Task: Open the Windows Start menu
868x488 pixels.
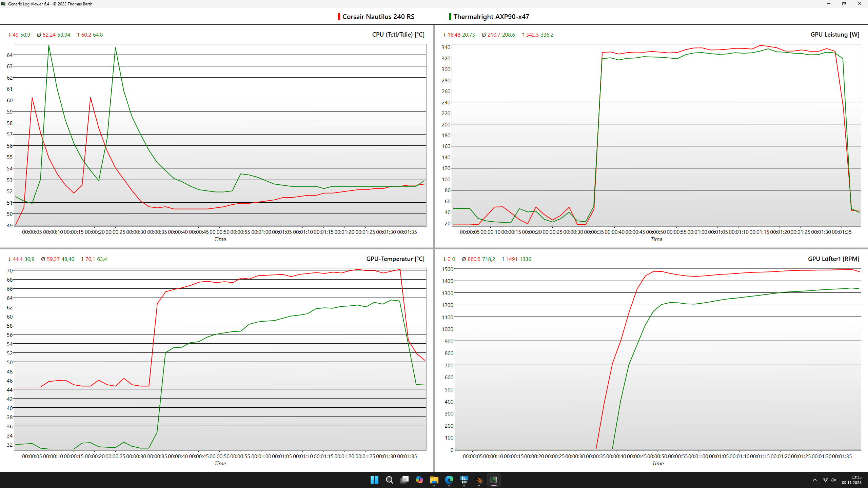Action: pyautogui.click(x=374, y=480)
